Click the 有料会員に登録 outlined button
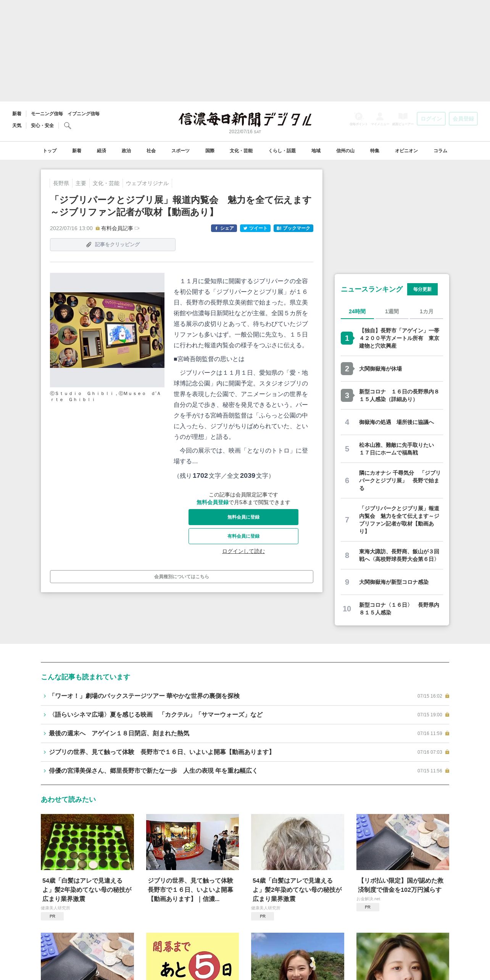This screenshot has height=980, width=490. (243, 536)
